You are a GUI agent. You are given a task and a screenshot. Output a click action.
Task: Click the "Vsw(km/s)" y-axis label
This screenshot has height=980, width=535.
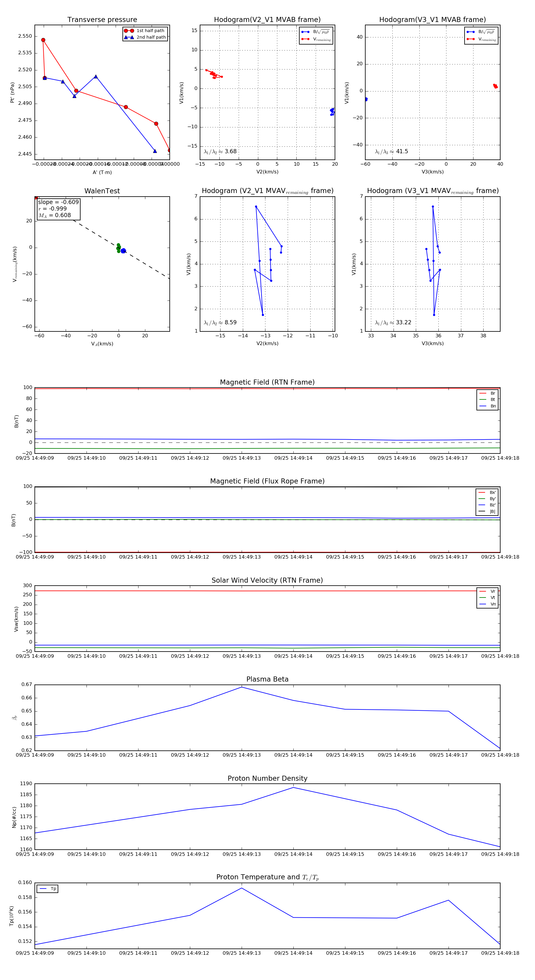16,619
